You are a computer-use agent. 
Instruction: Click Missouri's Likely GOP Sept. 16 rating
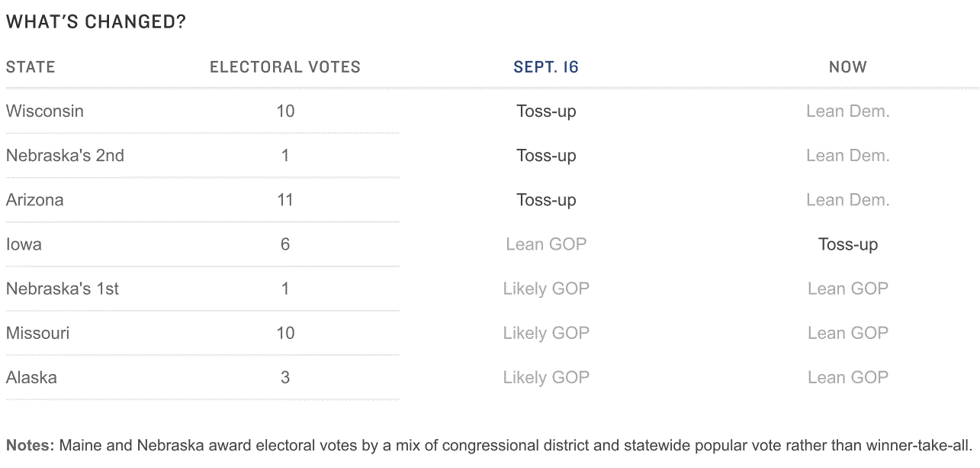pyautogui.click(x=546, y=334)
